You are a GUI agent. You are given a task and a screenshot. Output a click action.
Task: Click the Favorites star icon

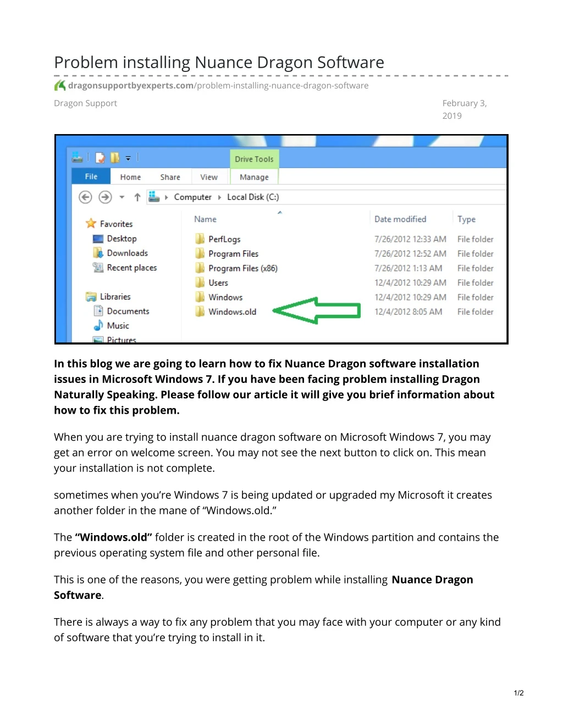[91, 223]
